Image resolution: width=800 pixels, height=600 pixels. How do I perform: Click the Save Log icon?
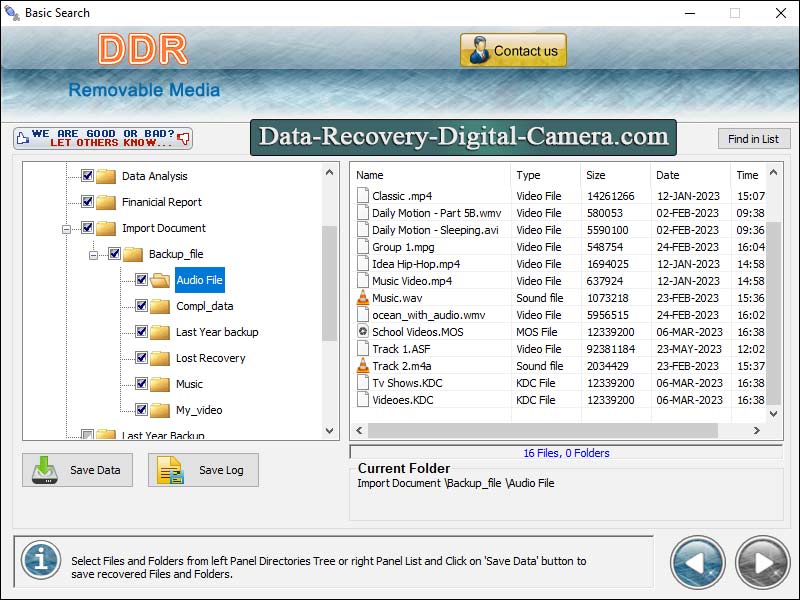tap(168, 470)
